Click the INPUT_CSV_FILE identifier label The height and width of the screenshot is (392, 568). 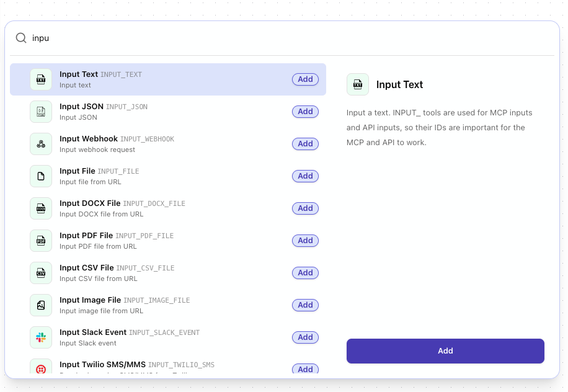pyautogui.click(x=145, y=268)
